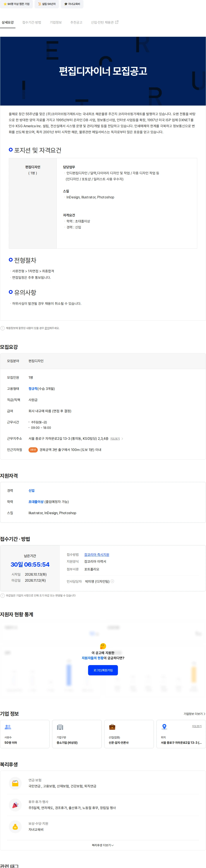The width and height of the screenshot is (206, 868).
Task: Click the 잡코리아 이력서 application form text
Action: click(95, 561)
